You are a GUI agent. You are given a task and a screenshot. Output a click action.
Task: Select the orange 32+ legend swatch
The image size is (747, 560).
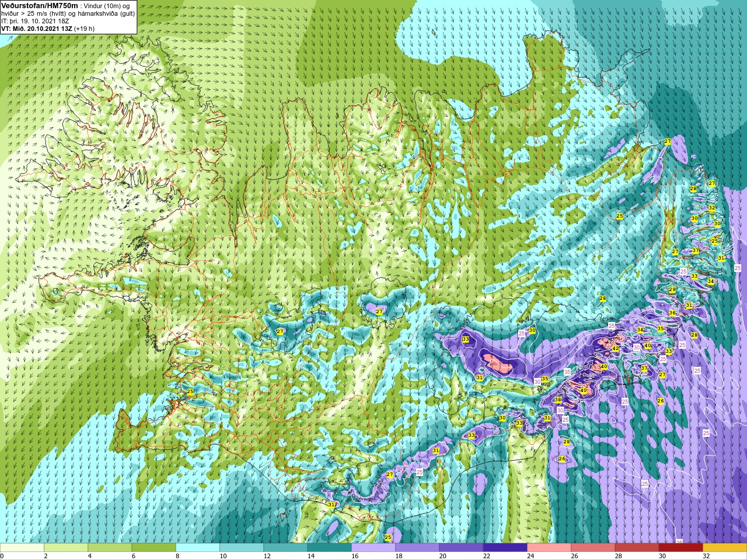coord(725,548)
